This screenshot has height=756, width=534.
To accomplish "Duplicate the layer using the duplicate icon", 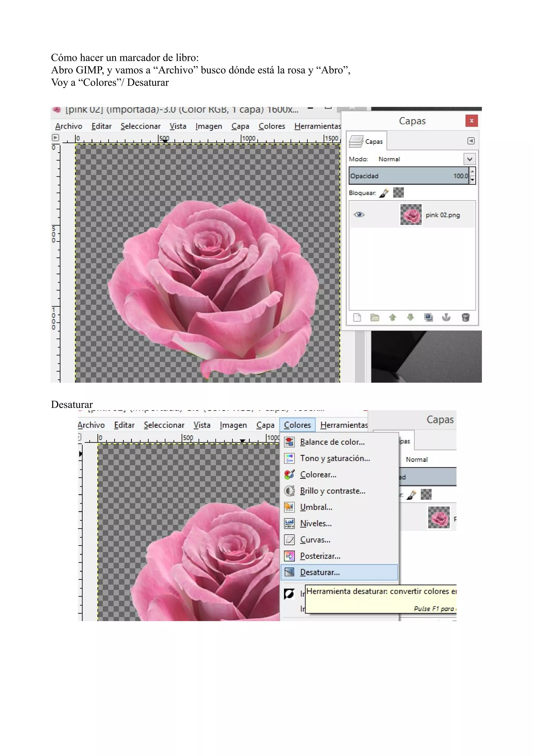I will 428,317.
